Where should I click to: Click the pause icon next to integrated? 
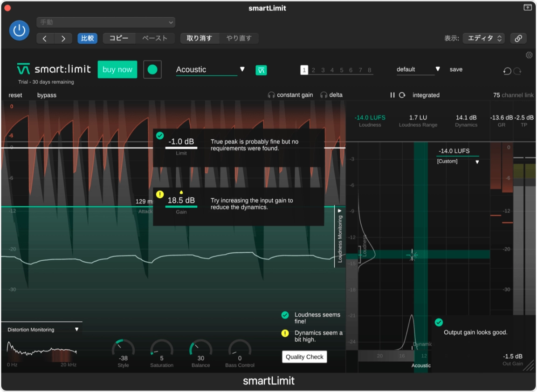click(393, 95)
